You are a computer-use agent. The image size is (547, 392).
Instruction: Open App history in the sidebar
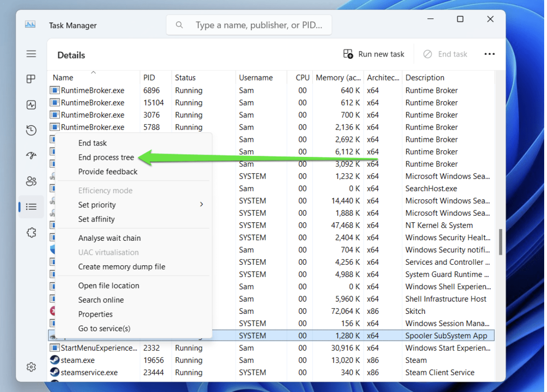pyautogui.click(x=31, y=131)
